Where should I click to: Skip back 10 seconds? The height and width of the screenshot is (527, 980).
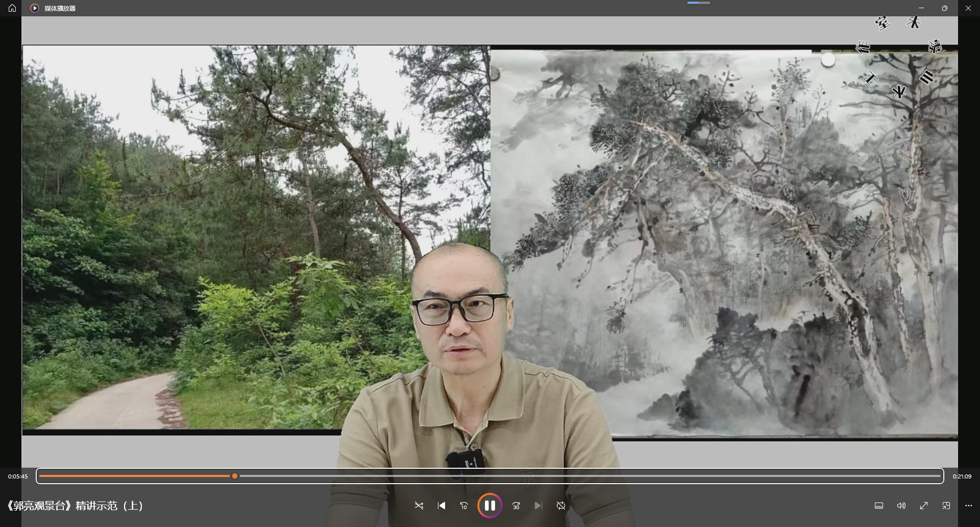point(464,506)
